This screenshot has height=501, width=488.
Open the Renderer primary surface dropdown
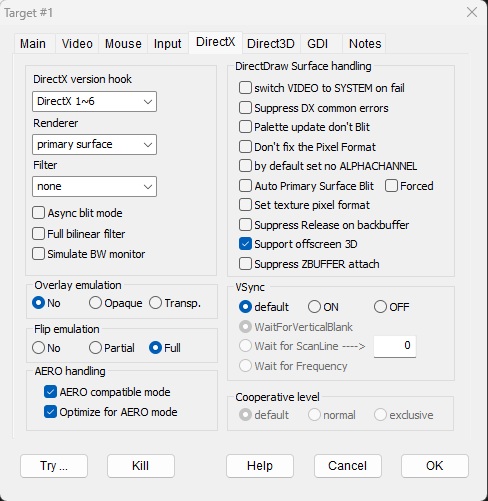point(94,144)
